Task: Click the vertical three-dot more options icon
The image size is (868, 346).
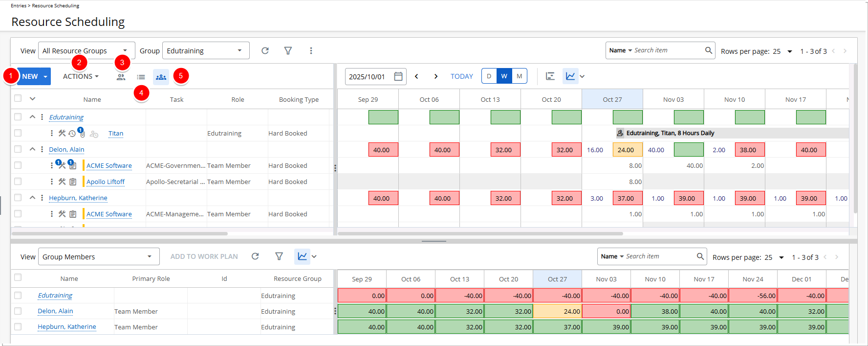Action: tap(311, 51)
